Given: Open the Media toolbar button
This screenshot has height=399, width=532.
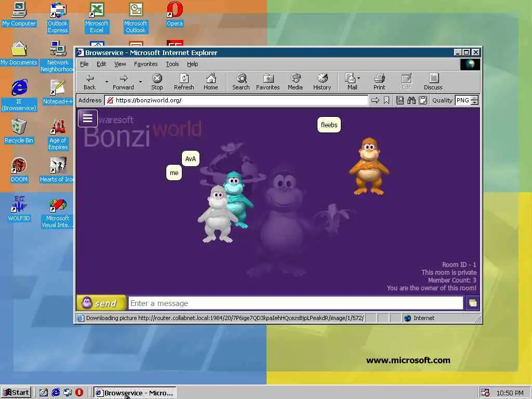Looking at the screenshot, I should point(295,82).
